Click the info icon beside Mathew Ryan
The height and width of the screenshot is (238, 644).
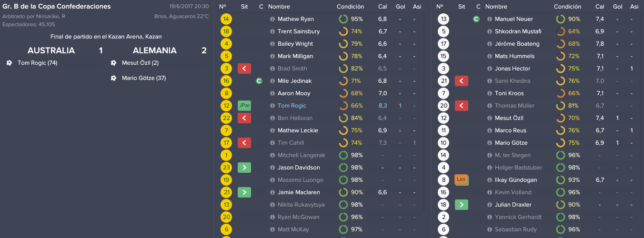point(272,19)
